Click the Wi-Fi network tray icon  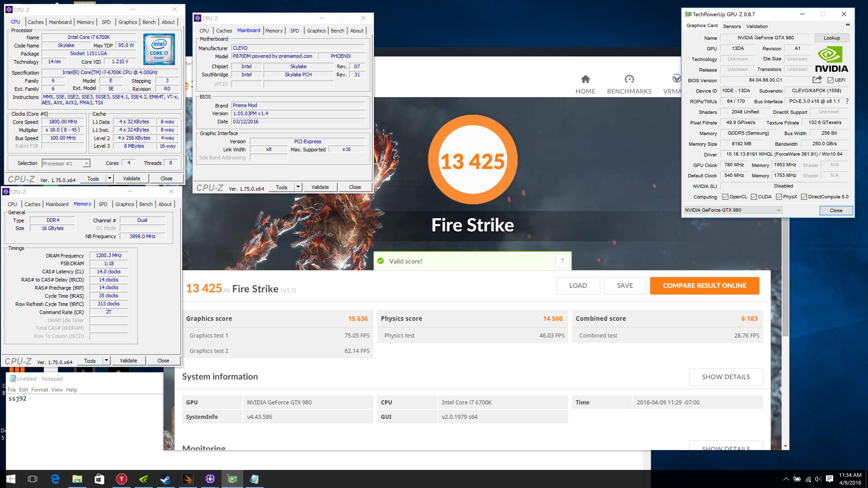coord(808,479)
